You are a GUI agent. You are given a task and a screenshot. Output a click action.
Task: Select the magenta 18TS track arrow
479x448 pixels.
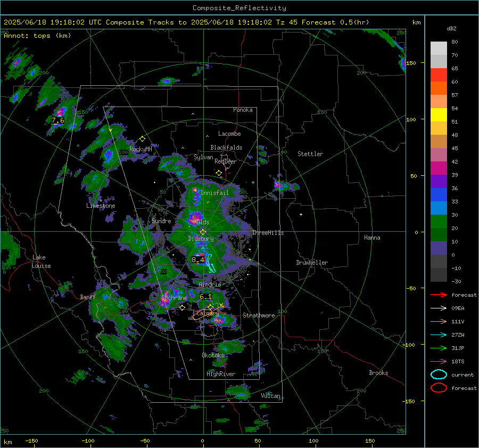[439, 362]
